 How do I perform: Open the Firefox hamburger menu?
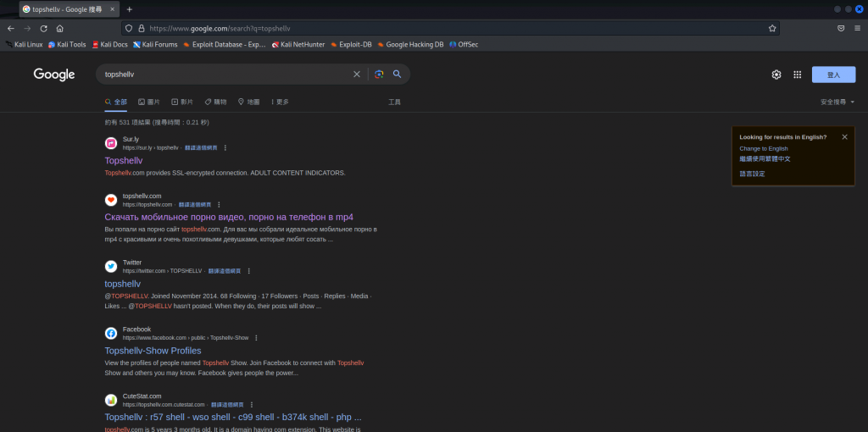click(x=858, y=28)
